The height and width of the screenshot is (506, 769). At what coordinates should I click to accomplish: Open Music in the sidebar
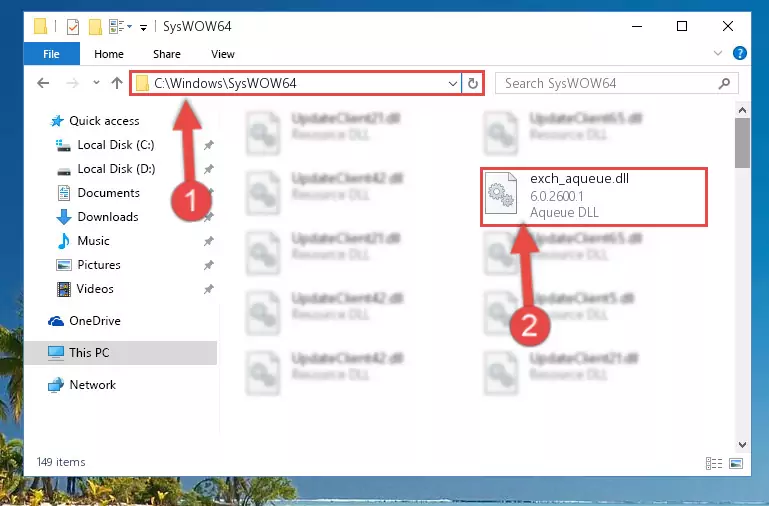93,241
